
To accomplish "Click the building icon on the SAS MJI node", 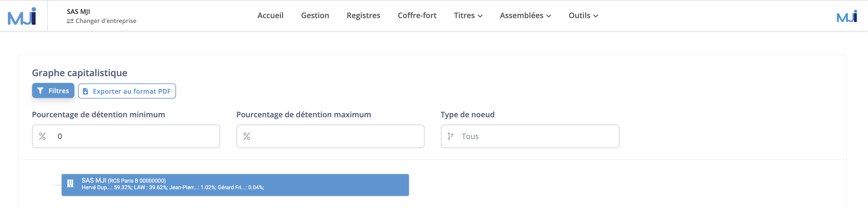I will [x=70, y=184].
